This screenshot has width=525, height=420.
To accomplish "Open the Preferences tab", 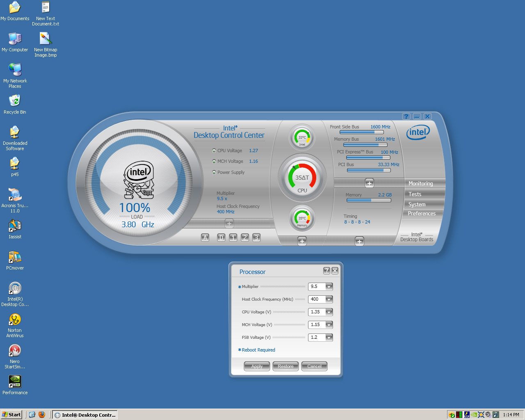I will click(422, 213).
